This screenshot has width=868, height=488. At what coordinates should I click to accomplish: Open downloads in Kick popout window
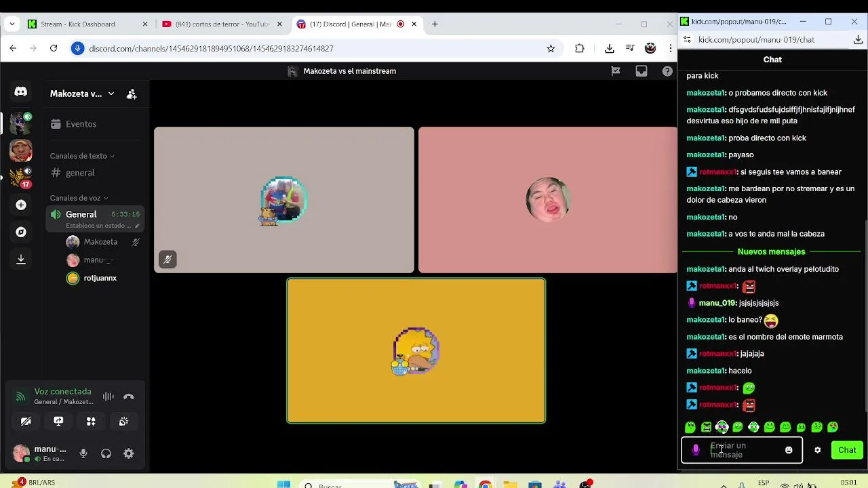point(858,40)
